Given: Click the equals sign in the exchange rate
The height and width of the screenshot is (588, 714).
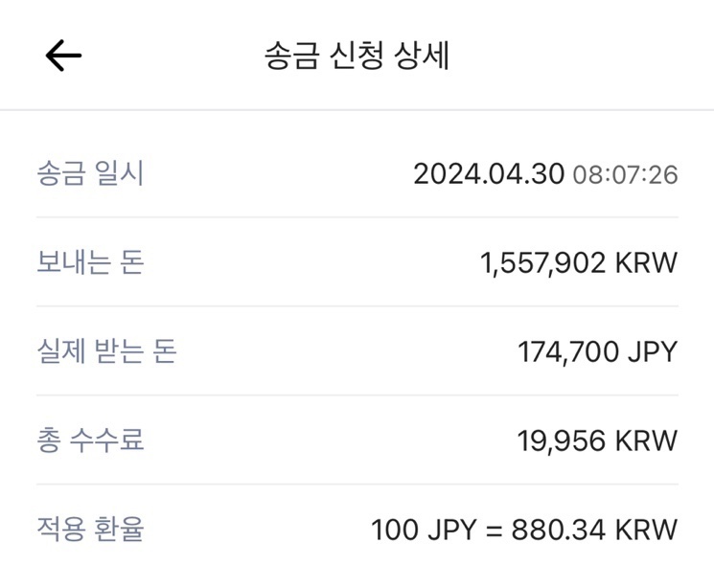Looking at the screenshot, I should pyautogui.click(x=495, y=531).
